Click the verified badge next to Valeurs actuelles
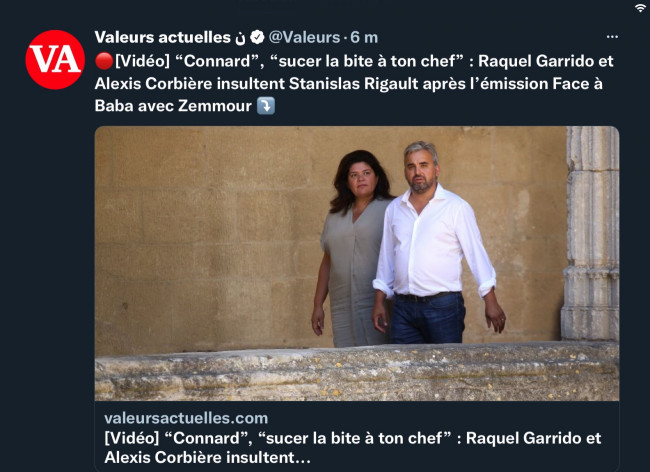 point(257,37)
